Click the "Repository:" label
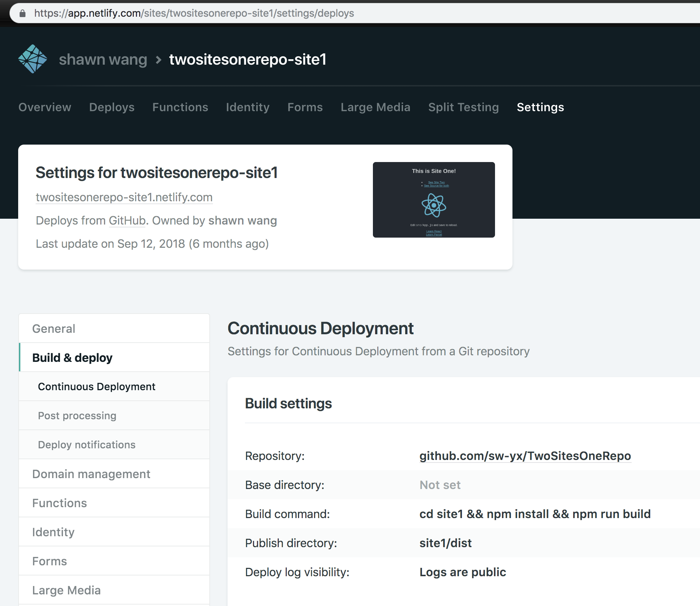The image size is (700, 606). 275,456
